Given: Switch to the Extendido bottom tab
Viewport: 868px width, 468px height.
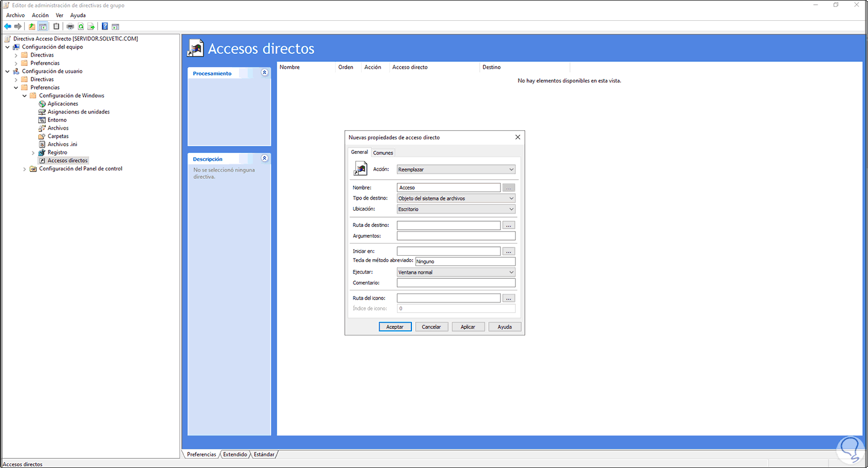Looking at the screenshot, I should pyautogui.click(x=235, y=455).
